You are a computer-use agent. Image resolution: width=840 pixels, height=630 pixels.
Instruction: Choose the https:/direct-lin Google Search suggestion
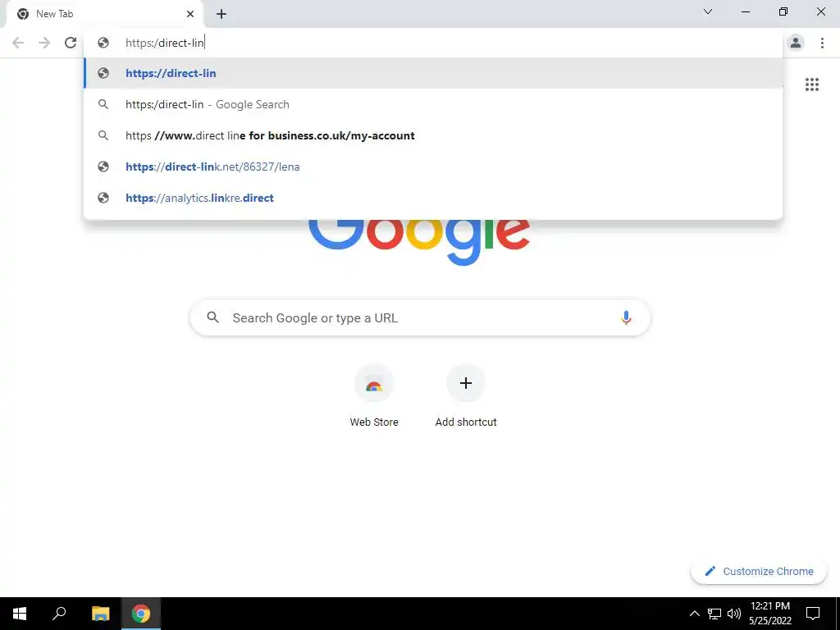[433, 104]
